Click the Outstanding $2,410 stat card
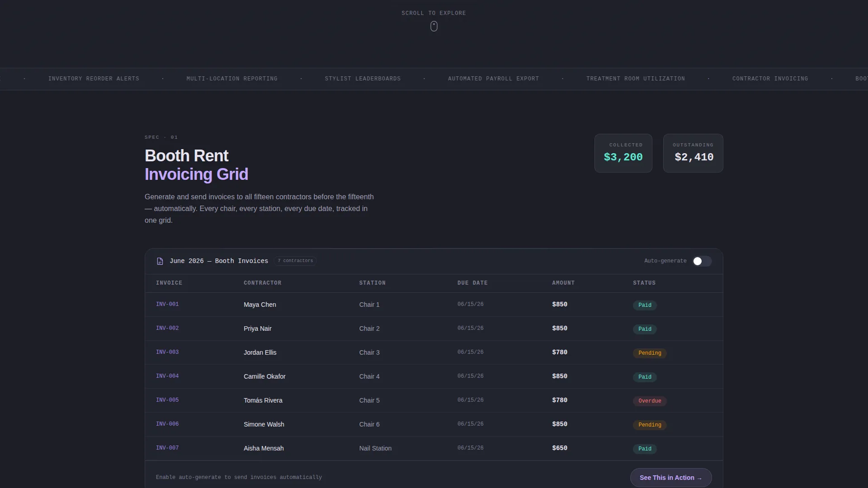 pyautogui.click(x=693, y=153)
